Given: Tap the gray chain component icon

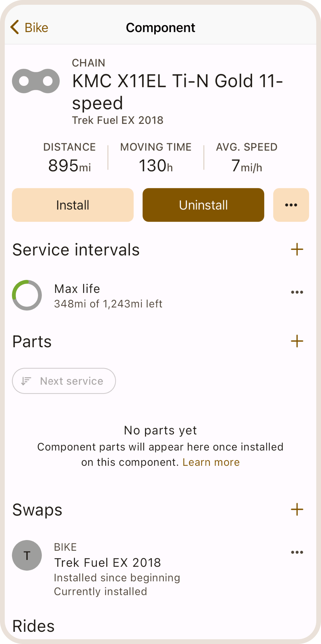Looking at the screenshot, I should tap(36, 81).
